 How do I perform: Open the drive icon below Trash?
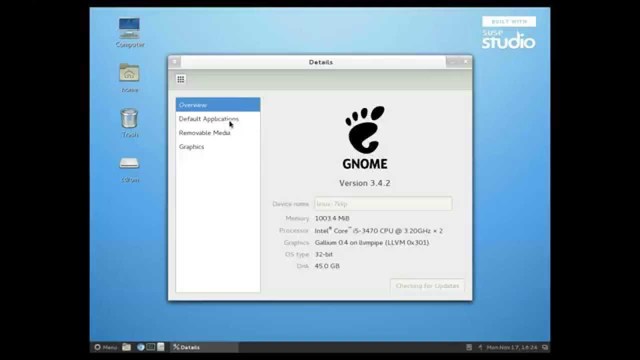point(129,168)
